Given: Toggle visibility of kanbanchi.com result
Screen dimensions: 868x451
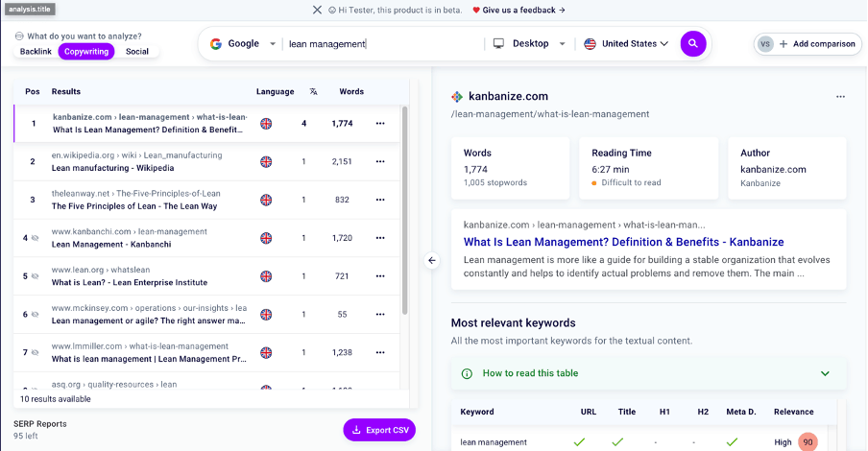Looking at the screenshot, I should coord(35,238).
